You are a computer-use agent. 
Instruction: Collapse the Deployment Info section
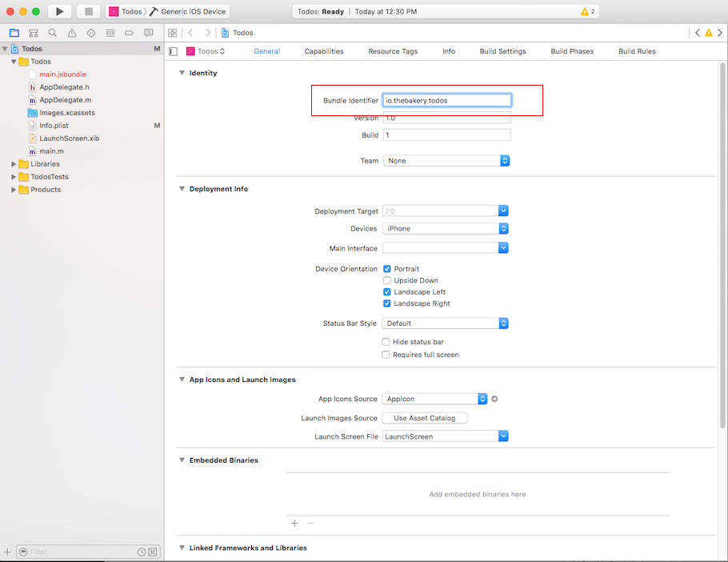(182, 189)
